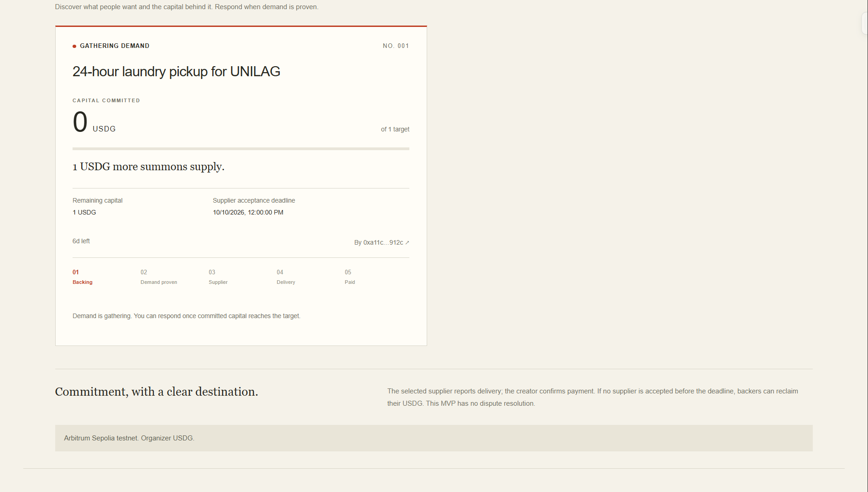Screen dimensions: 868x492
Task: Select step 02 Demand proven
Action: point(159,277)
